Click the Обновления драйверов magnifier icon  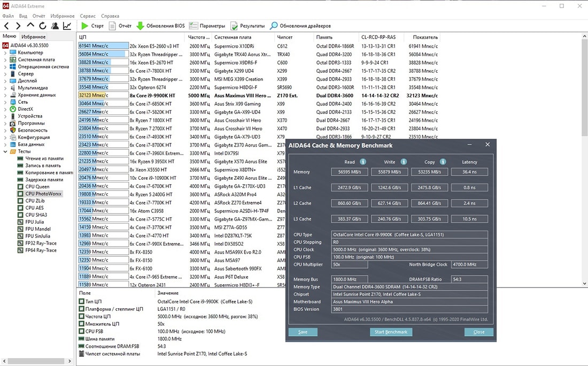tap(274, 26)
